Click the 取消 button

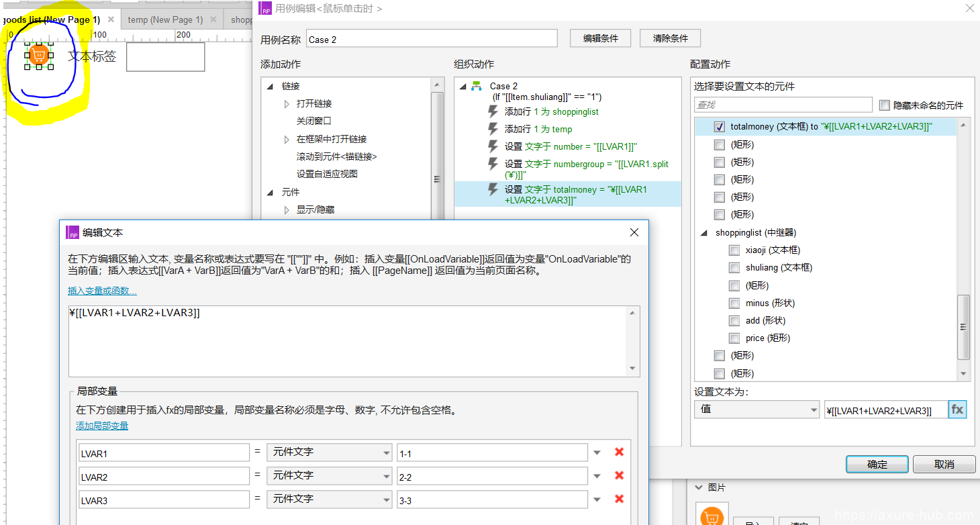click(x=944, y=464)
